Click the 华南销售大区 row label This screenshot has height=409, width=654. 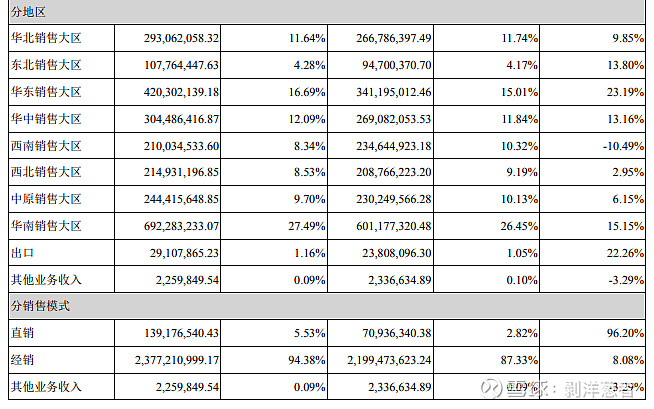tap(45, 227)
